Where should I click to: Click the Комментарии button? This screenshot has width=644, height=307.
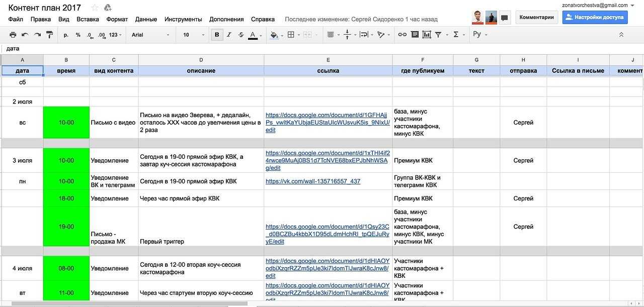pos(536,17)
